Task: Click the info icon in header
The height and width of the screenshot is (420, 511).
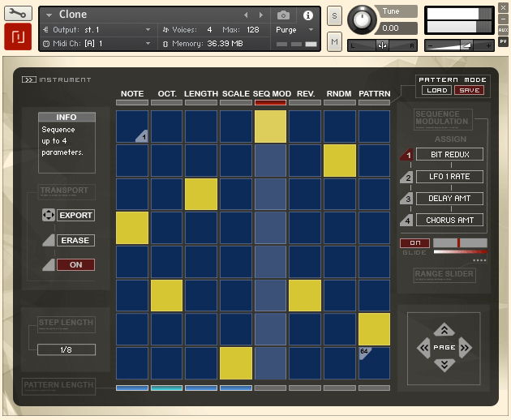Action: click(x=307, y=15)
